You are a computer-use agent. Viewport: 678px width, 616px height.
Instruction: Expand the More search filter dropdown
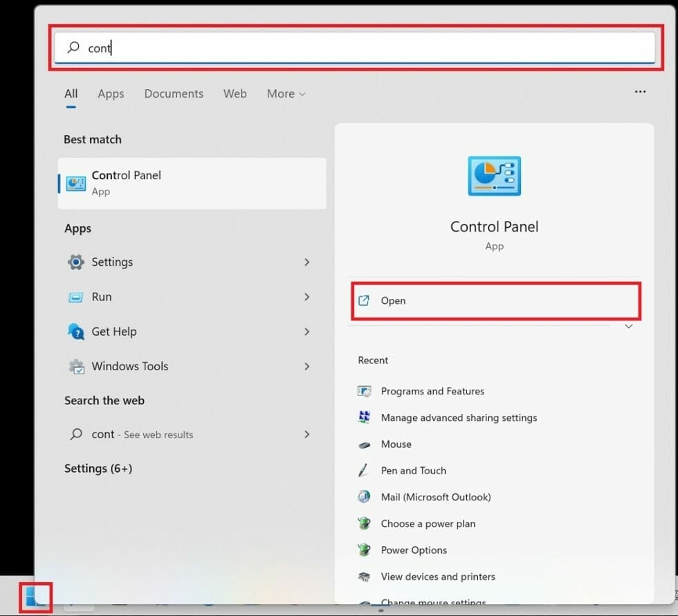point(286,93)
